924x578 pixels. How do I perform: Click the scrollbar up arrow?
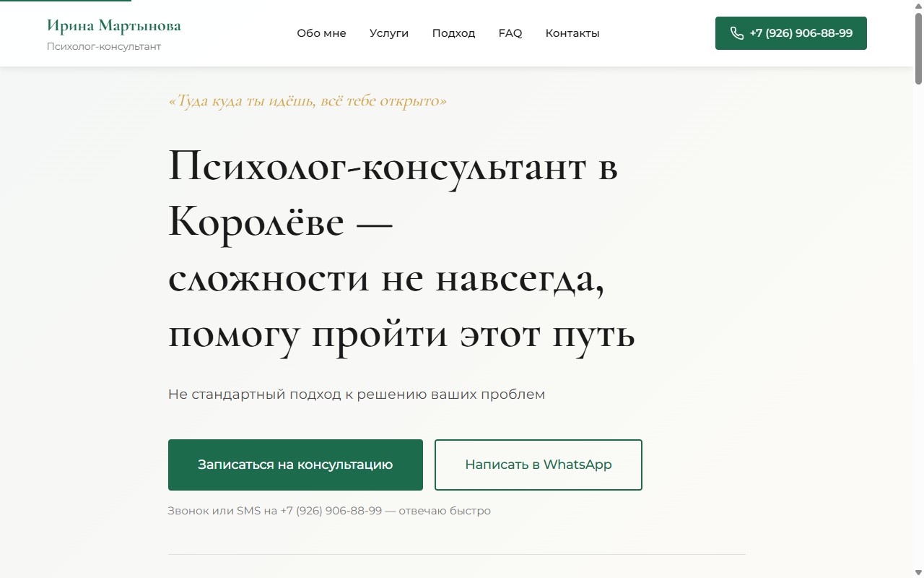coord(918,5)
